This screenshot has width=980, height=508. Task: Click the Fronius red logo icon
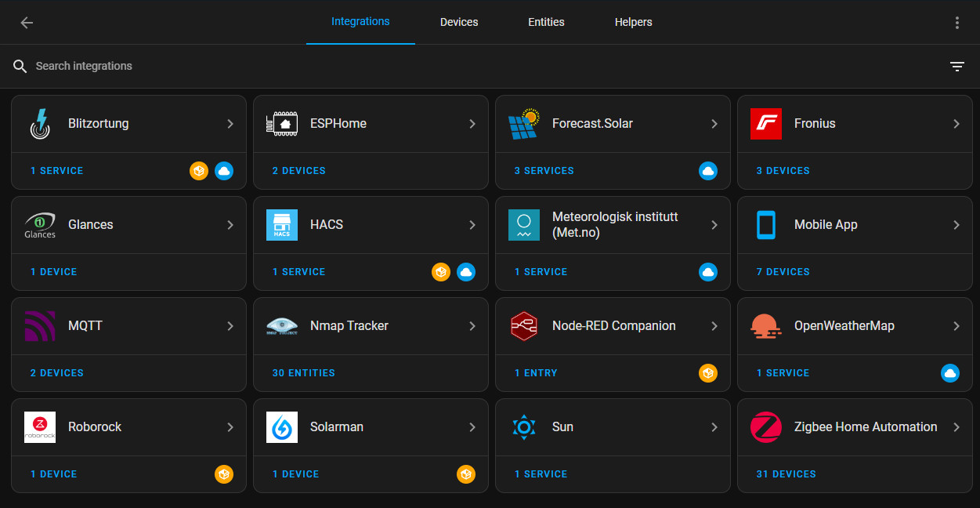(765, 124)
